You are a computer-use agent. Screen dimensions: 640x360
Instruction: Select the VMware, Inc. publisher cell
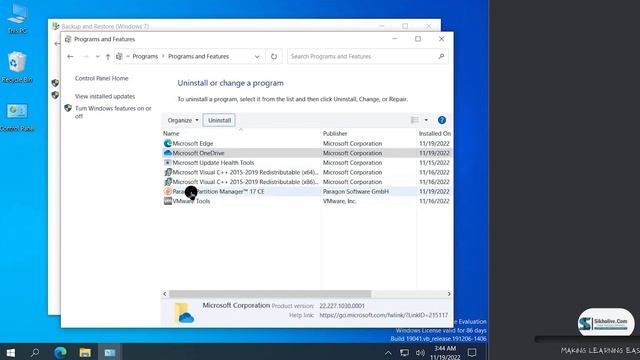[x=339, y=201]
